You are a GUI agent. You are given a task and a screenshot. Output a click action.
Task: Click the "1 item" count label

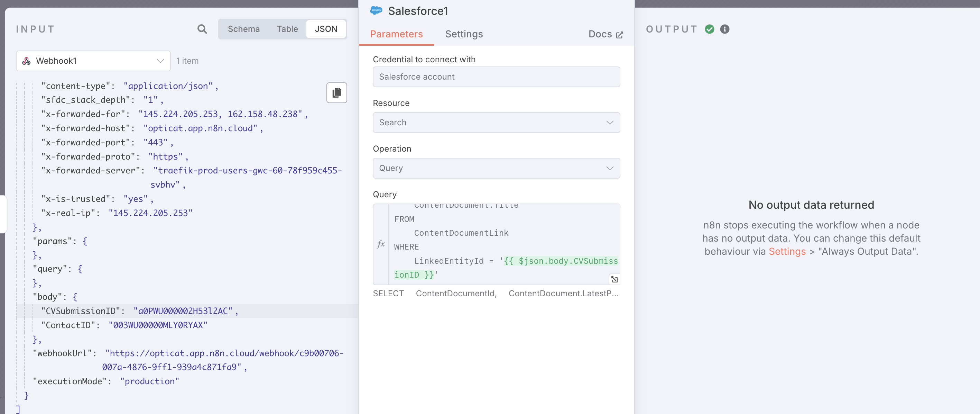187,61
